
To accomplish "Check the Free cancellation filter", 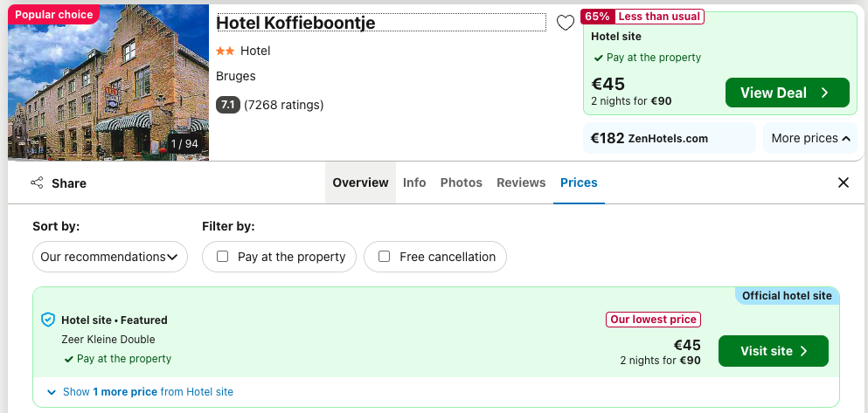I will click(x=385, y=257).
